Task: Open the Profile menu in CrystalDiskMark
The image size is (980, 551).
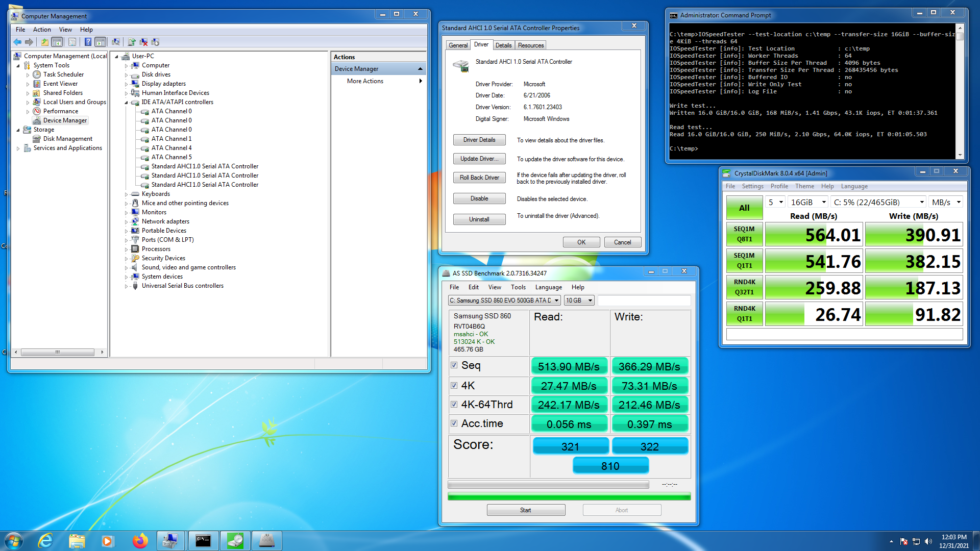Action: [x=779, y=186]
